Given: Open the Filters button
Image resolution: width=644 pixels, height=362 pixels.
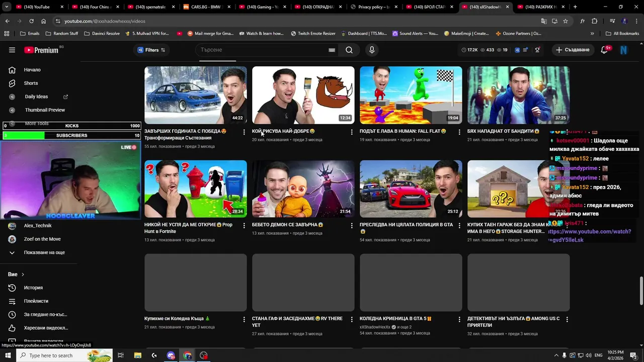Looking at the screenshot, I should (151, 50).
